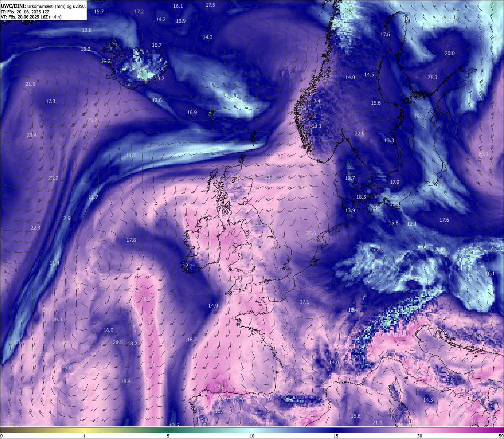Click the 13.2 value near Iceland
504x439 pixels.
click(85, 49)
